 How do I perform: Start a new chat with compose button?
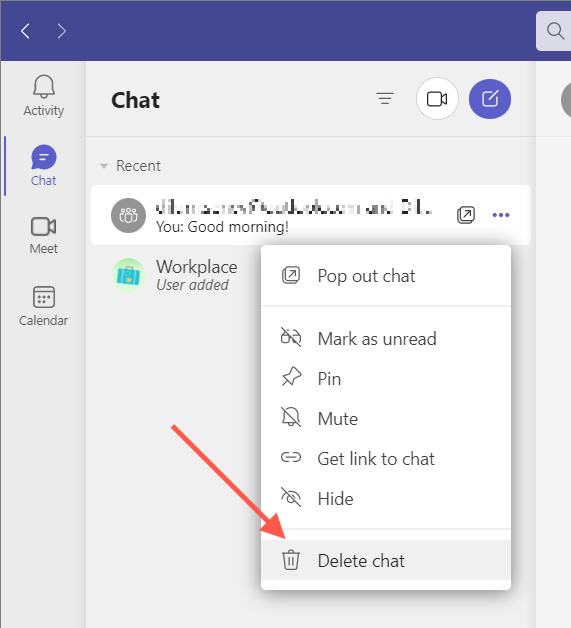coord(490,99)
